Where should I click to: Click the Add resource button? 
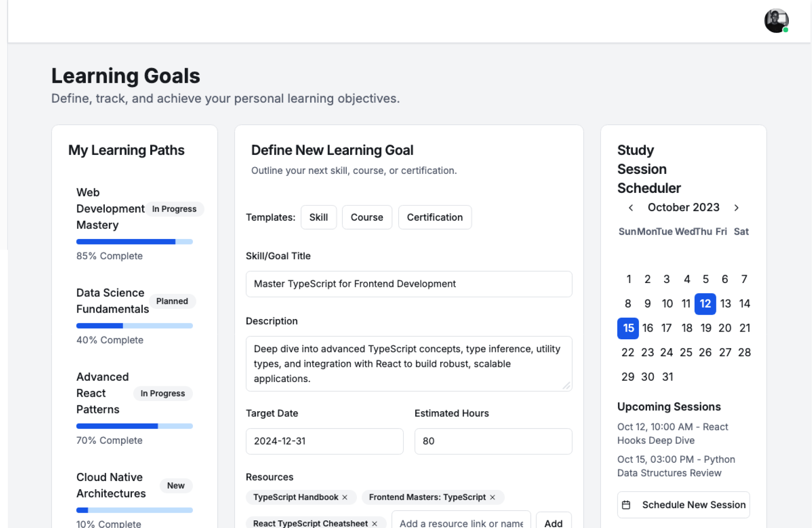click(553, 523)
